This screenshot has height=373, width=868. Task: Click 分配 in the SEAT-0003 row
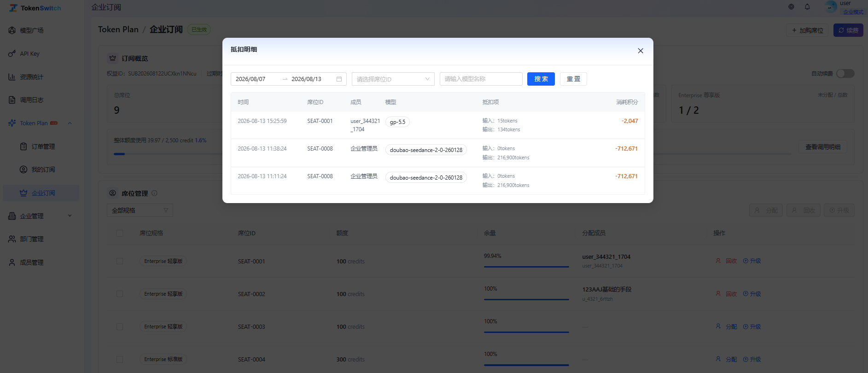pyautogui.click(x=727, y=326)
